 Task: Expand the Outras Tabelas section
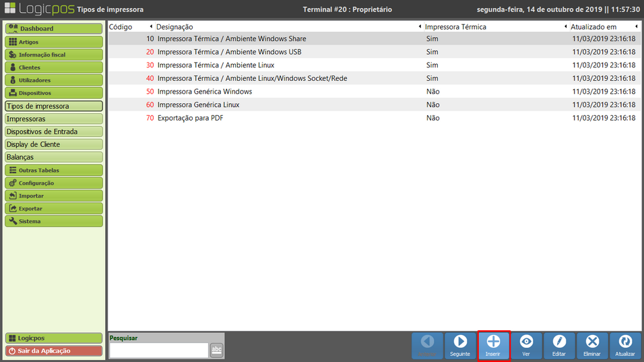54,171
